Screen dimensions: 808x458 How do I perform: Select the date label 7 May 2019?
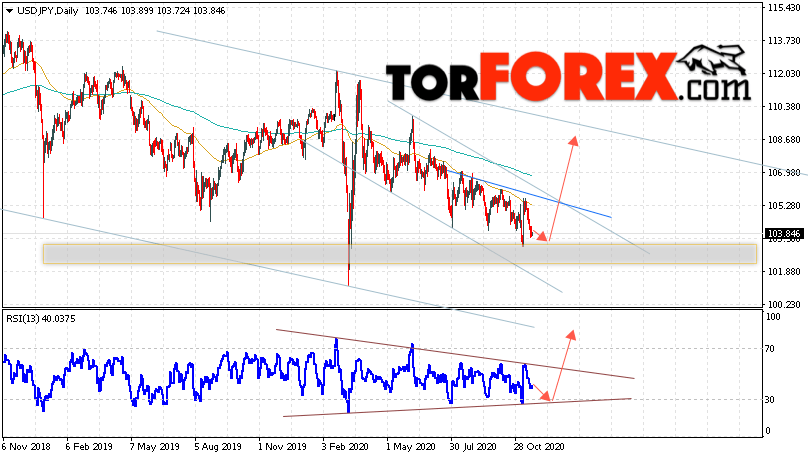[154, 446]
